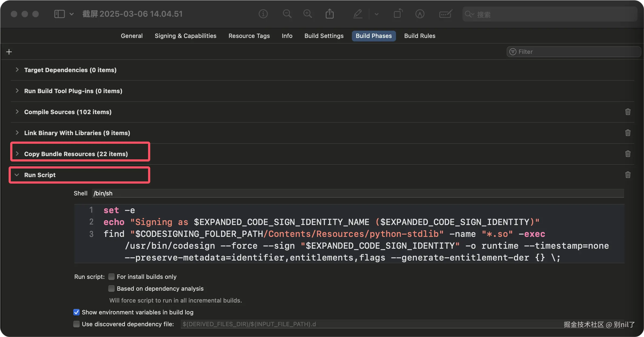Viewport: 644px width, 337px height.
Task: Select the markup pencil tool
Action: click(358, 14)
